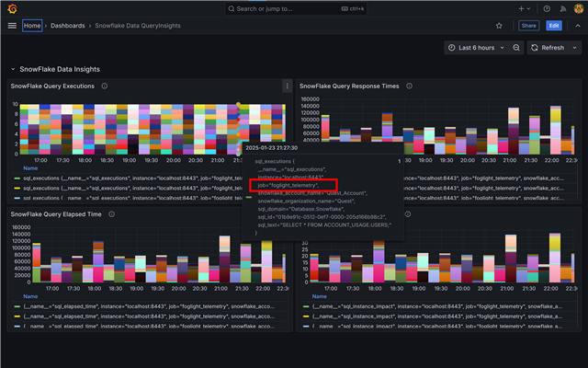Open the user profile avatar
Screen dimensions: 588x368
click(578, 8)
